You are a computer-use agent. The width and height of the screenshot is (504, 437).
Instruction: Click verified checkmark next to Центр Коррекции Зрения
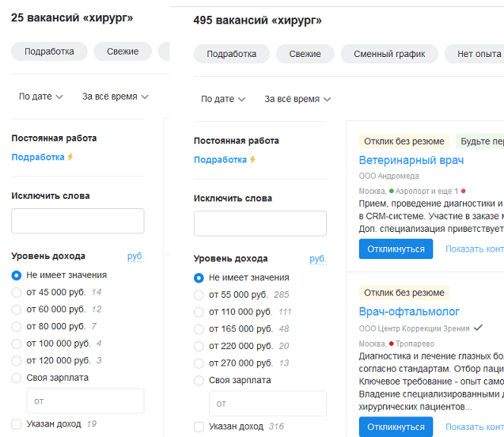click(477, 328)
